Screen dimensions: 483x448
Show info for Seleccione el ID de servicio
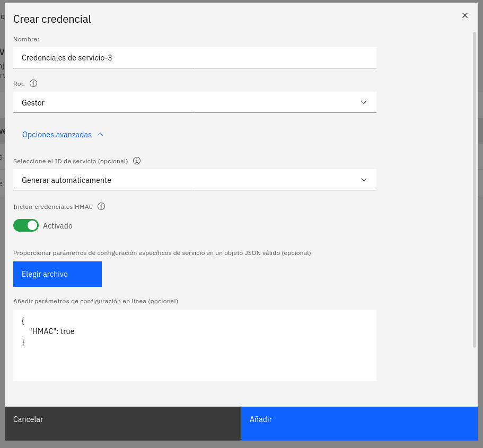pos(137,161)
